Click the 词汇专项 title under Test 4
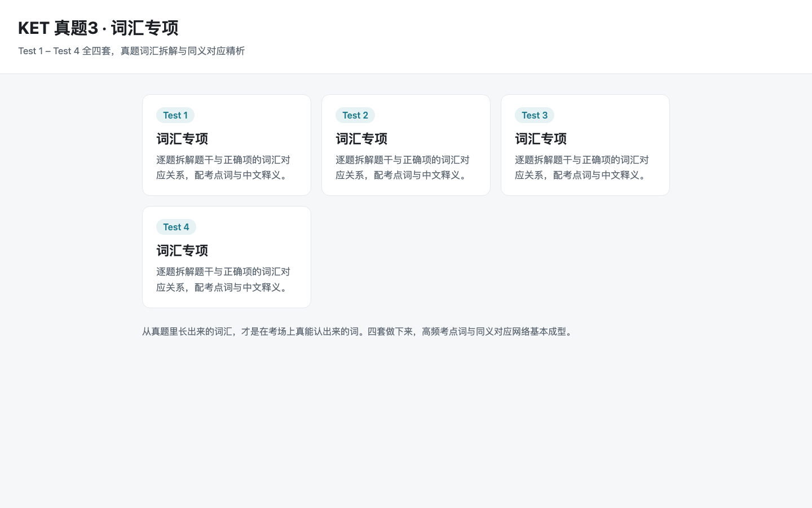Viewport: 812px width, 508px height. [182, 251]
